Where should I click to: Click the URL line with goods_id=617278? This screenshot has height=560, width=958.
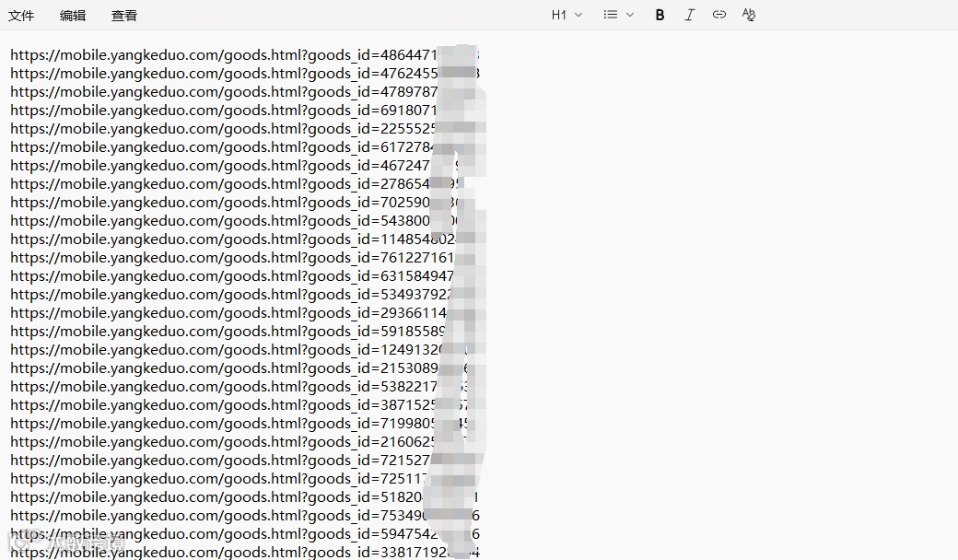(x=245, y=146)
